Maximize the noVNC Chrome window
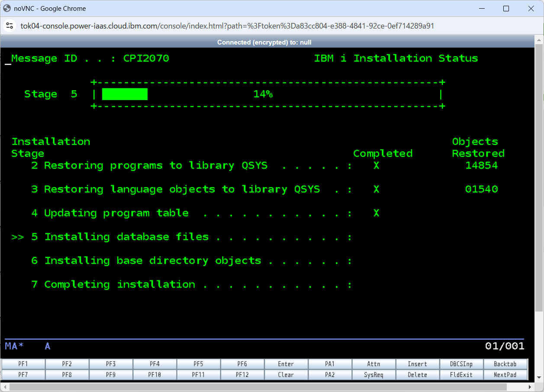The image size is (544, 392). coord(506,8)
